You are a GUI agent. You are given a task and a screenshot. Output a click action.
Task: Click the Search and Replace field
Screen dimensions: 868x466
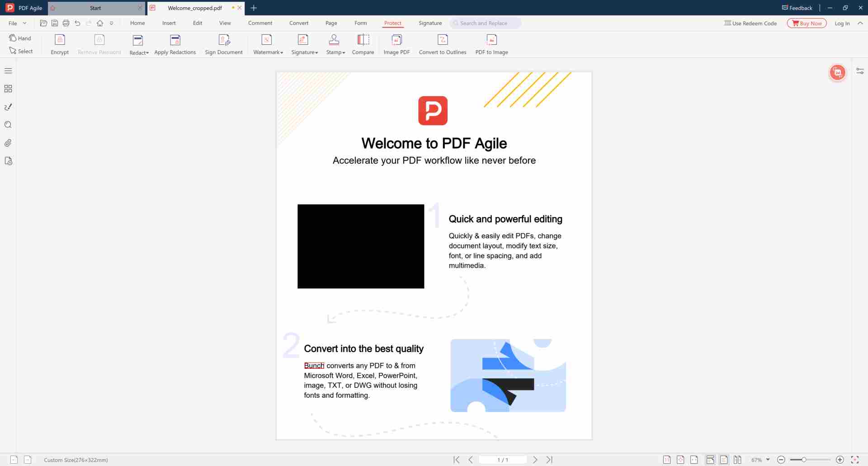485,23
